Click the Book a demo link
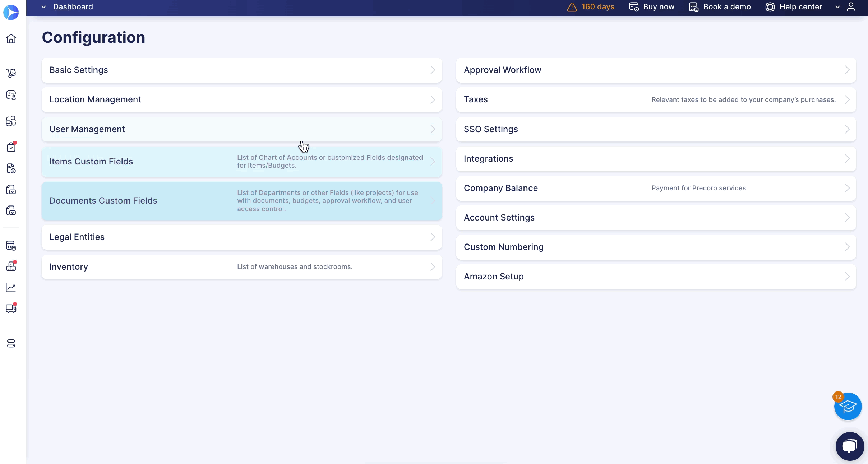This screenshot has width=868, height=464. tap(727, 7)
